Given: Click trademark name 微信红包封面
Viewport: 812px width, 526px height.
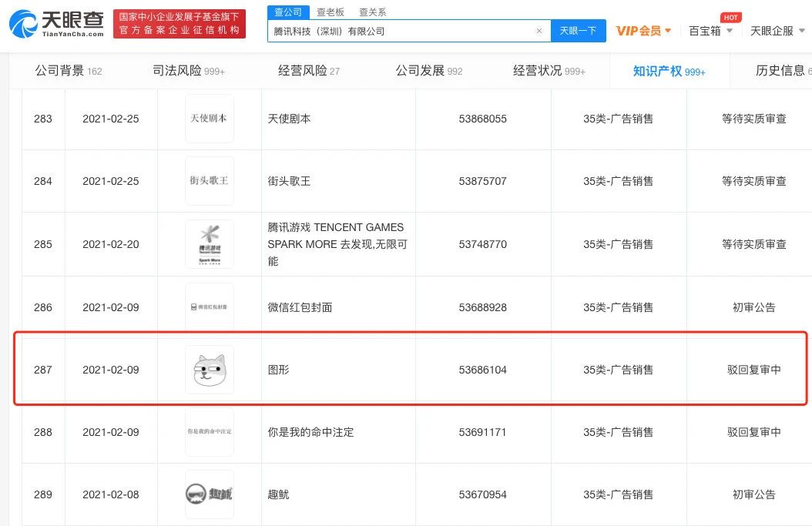Looking at the screenshot, I should (x=300, y=307).
